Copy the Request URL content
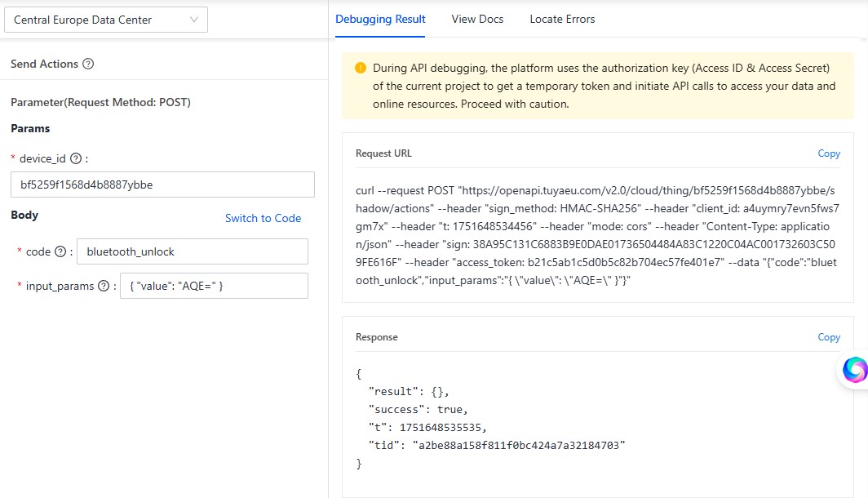This screenshot has height=498, width=868. [829, 153]
